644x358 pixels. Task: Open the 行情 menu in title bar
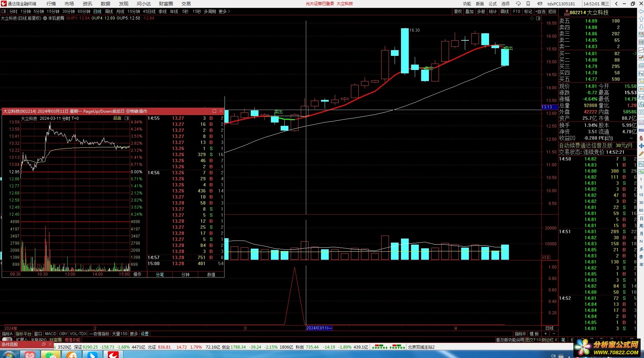[x=51, y=4]
